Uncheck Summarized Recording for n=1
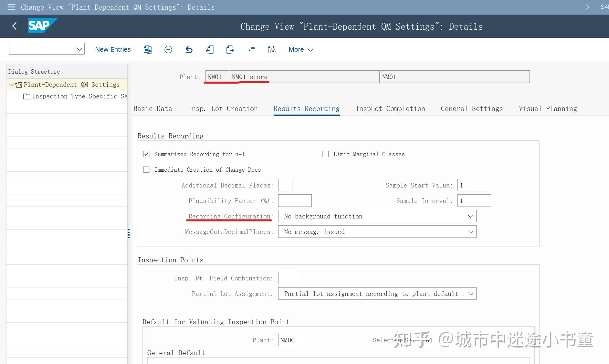 tap(146, 154)
